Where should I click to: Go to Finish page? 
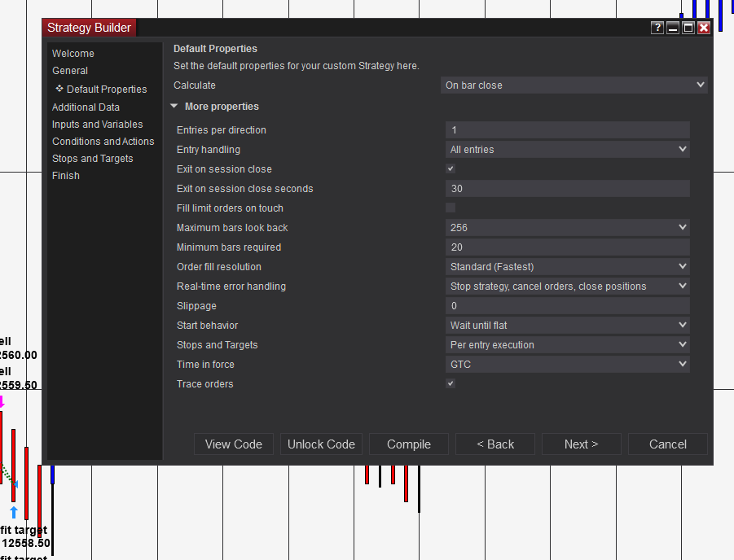pyautogui.click(x=66, y=176)
